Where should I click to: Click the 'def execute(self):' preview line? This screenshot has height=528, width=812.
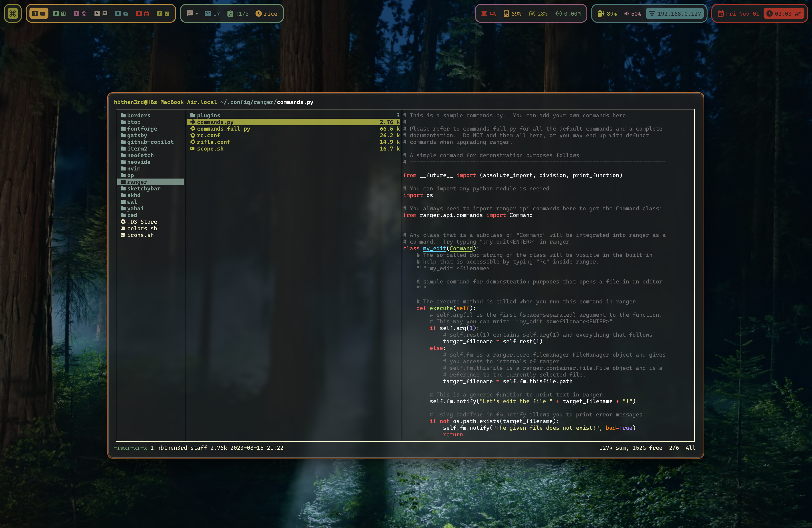(x=446, y=308)
